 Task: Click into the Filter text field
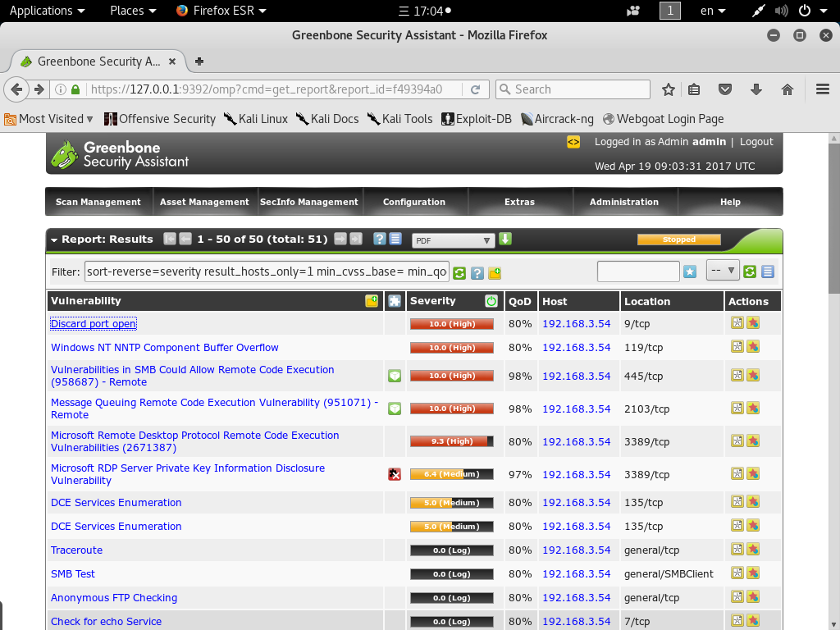267,272
